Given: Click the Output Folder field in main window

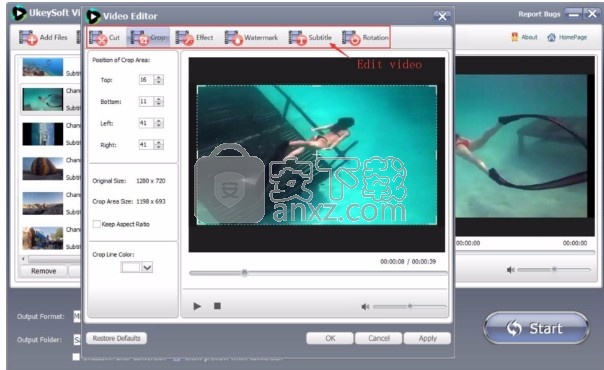Looking at the screenshot, I should [77, 340].
